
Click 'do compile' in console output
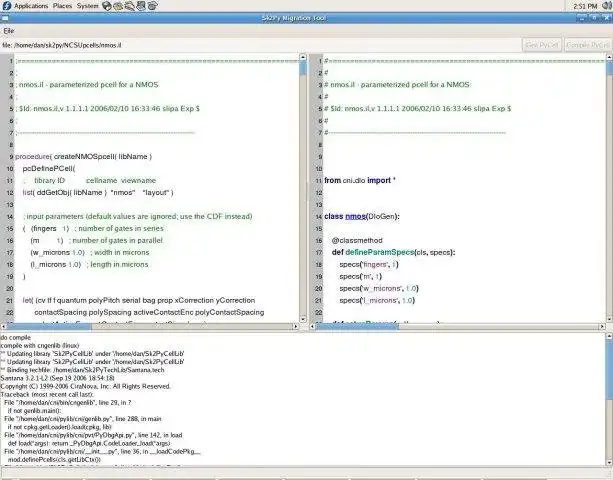(16, 338)
